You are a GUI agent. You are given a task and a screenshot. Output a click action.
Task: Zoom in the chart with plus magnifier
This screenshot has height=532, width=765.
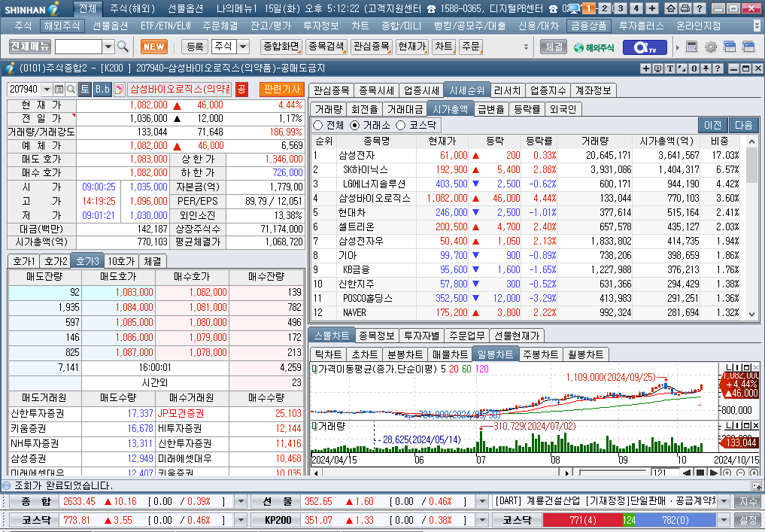tap(727, 473)
